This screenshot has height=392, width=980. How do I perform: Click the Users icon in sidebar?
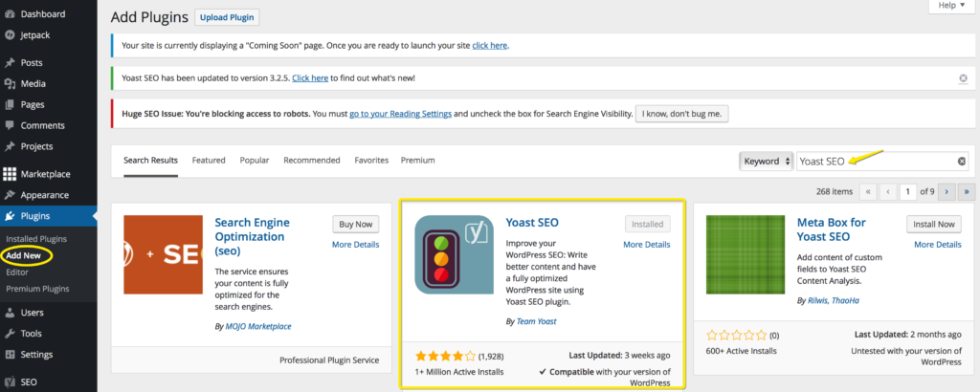point(10,312)
